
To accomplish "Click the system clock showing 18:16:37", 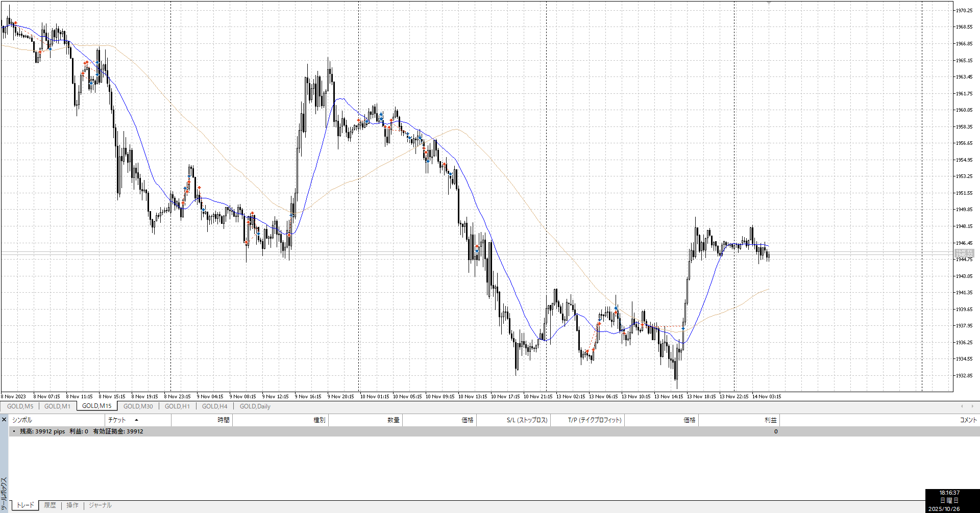I will tap(949, 493).
